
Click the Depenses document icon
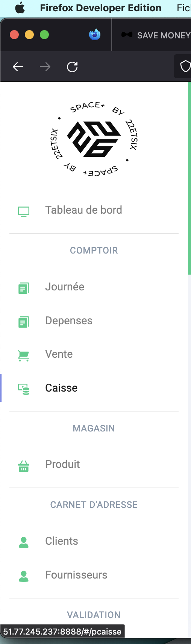pos(24,322)
